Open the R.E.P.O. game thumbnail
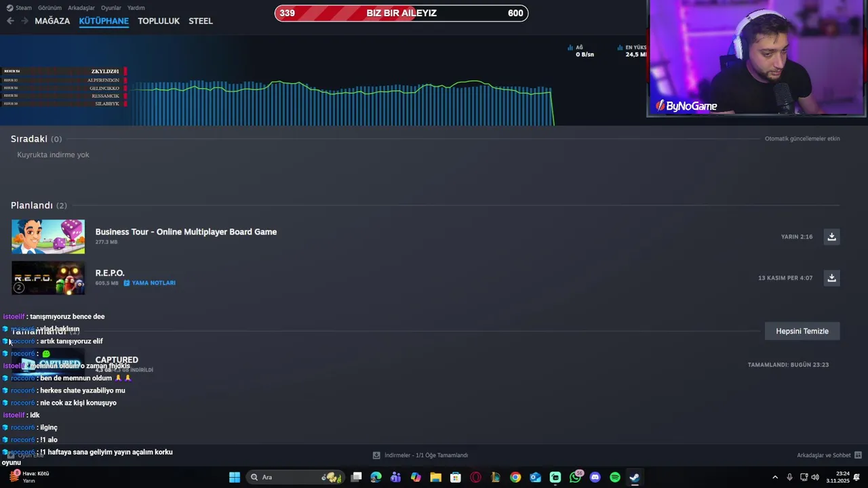 [x=48, y=278]
